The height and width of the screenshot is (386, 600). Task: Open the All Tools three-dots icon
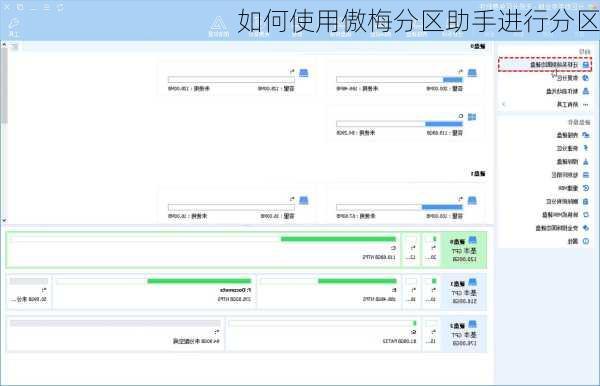585,104
